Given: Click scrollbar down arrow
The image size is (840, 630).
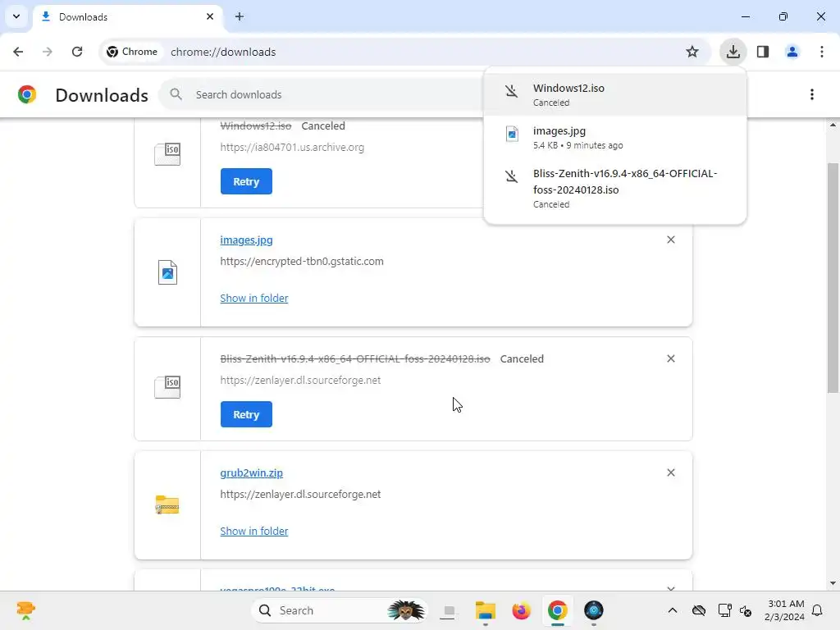Looking at the screenshot, I should pos(833,583).
